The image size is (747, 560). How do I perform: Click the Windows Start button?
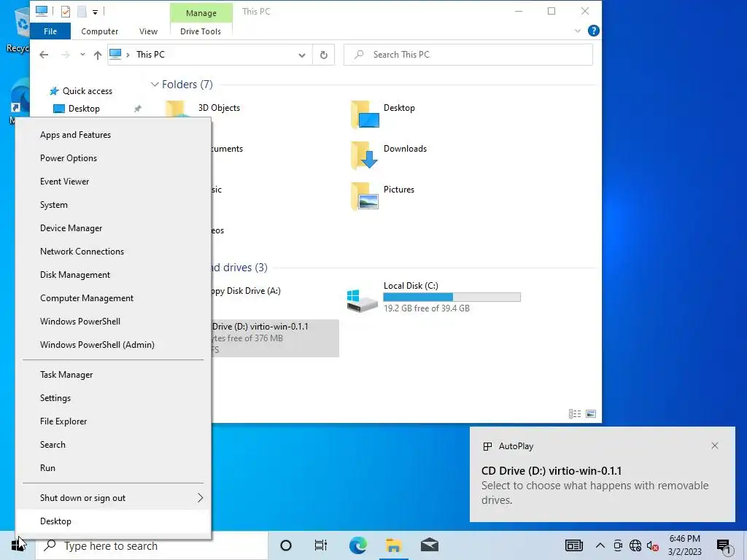click(x=18, y=545)
